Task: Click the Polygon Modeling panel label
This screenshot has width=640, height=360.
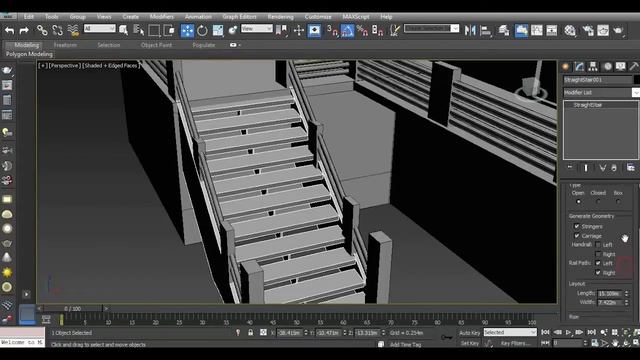Action: [x=29, y=54]
